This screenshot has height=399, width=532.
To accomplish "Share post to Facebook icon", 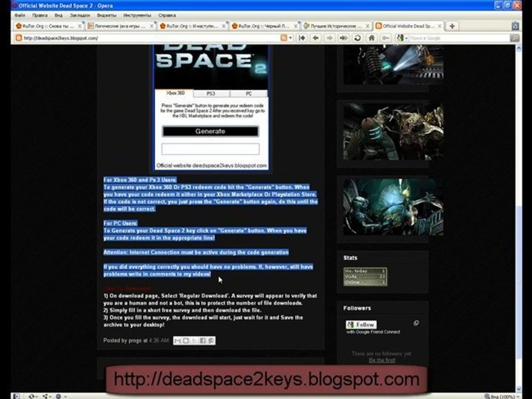I will [x=203, y=341].
